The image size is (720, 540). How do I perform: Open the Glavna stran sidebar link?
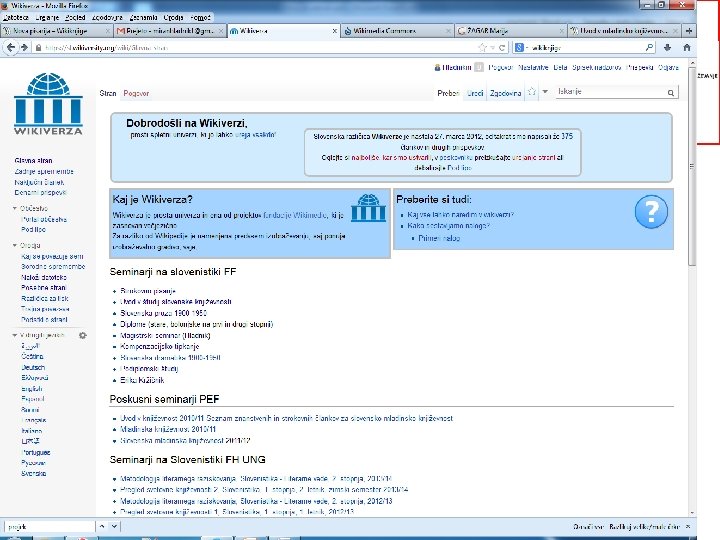pyautogui.click(x=34, y=161)
